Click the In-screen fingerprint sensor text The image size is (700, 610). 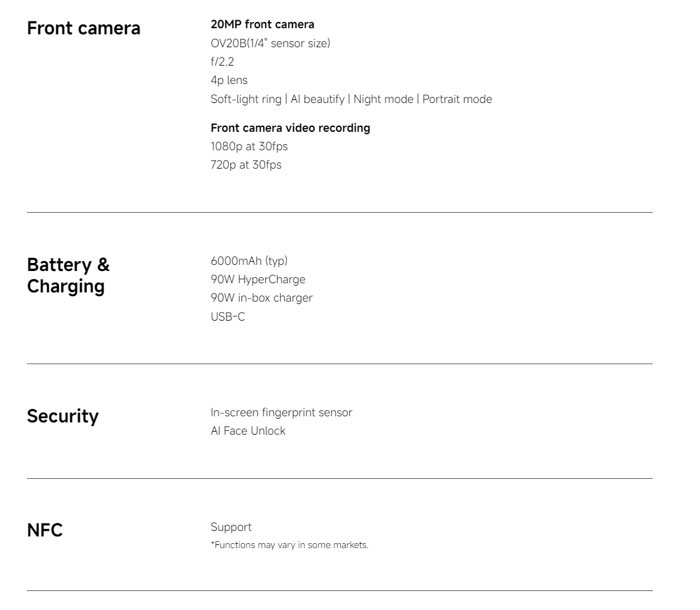coord(281,413)
